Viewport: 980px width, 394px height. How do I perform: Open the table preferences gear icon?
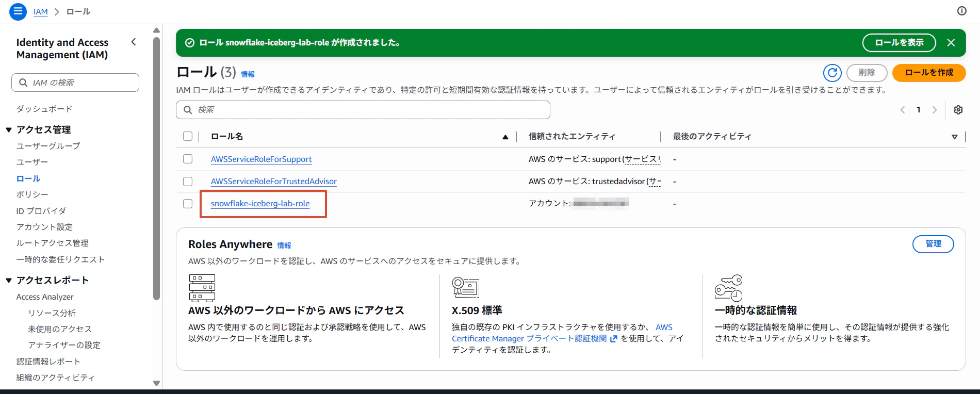click(x=958, y=110)
